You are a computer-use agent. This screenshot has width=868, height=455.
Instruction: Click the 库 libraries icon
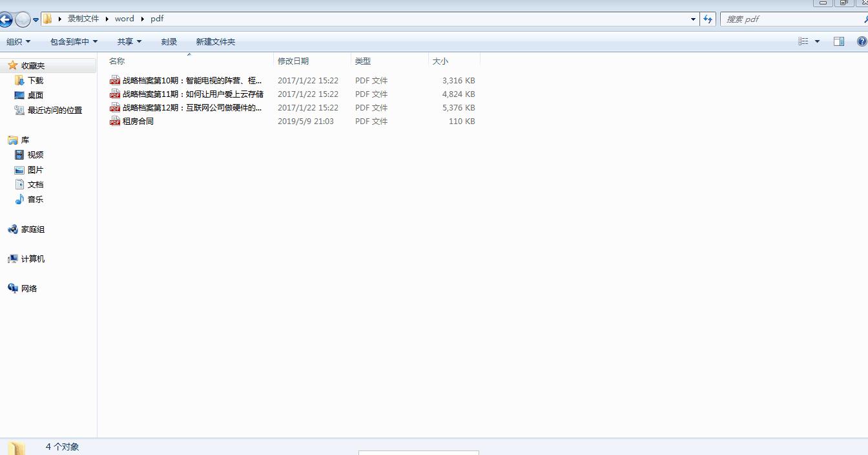click(12, 140)
